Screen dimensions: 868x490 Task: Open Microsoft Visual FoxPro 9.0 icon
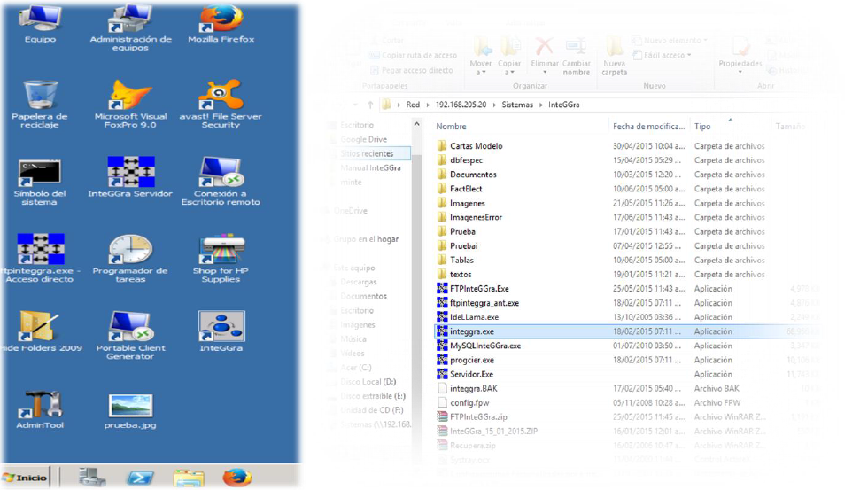tap(130, 96)
